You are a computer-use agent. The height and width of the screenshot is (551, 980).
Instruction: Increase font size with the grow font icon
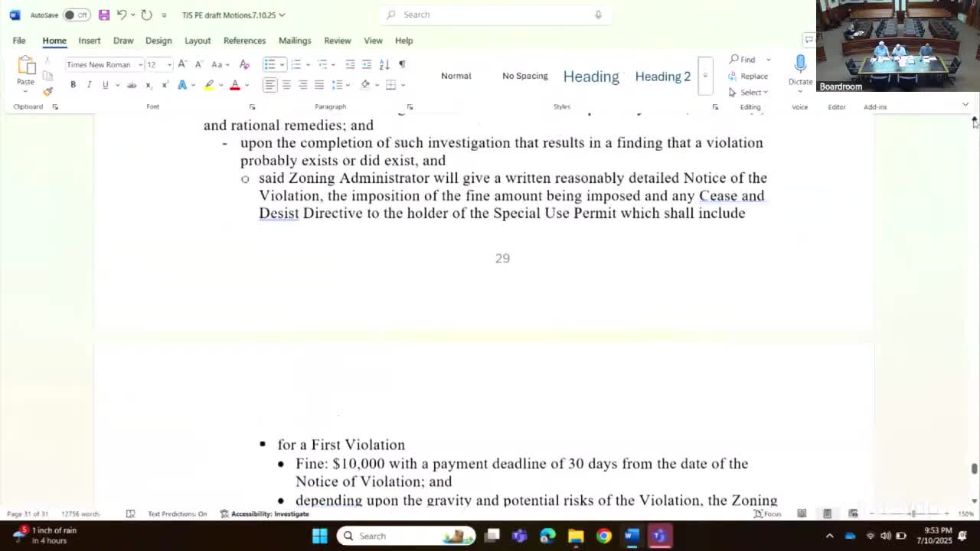point(182,64)
